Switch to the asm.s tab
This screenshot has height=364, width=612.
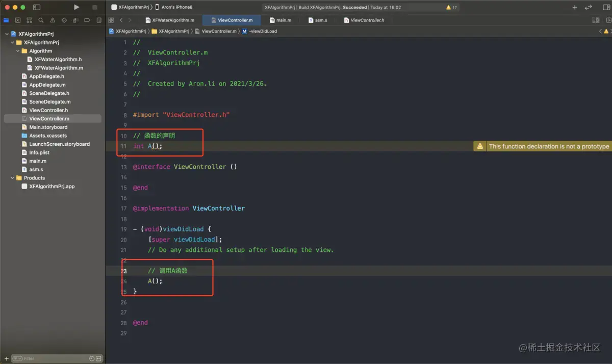click(317, 20)
